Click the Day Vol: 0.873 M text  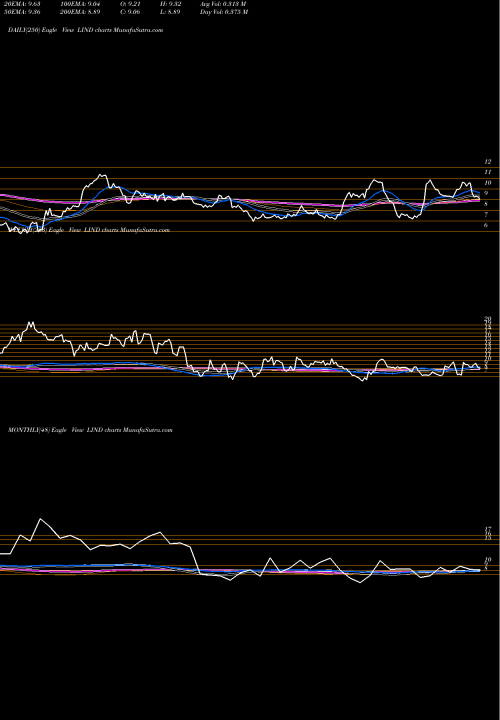click(224, 12)
